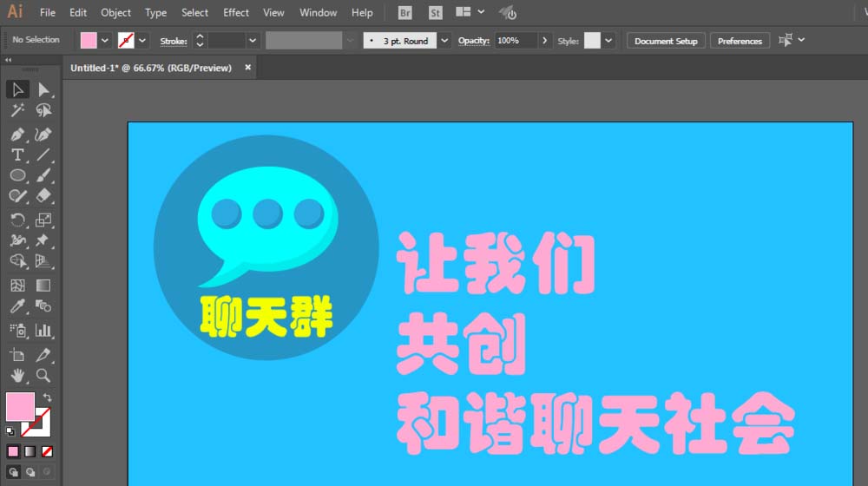
Task: Adjust stroke weight stepper arrows
Action: click(200, 41)
